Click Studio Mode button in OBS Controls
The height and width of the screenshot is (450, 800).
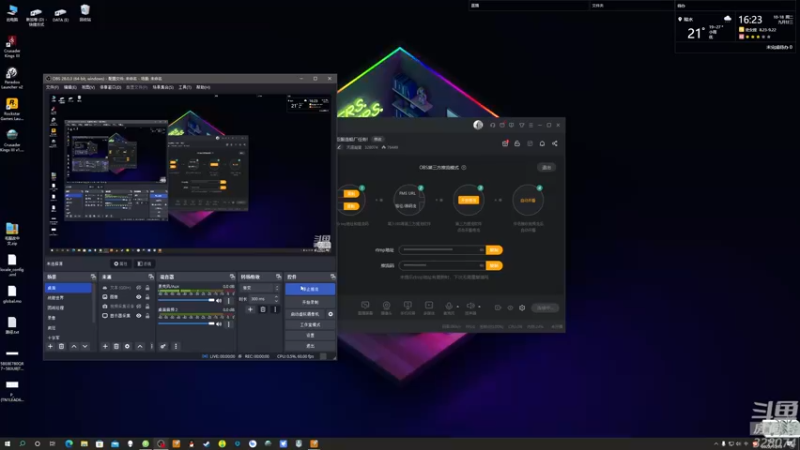click(x=310, y=325)
